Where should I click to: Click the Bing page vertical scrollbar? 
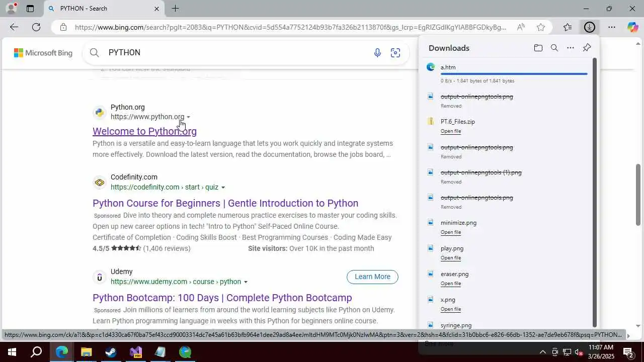click(x=639, y=194)
